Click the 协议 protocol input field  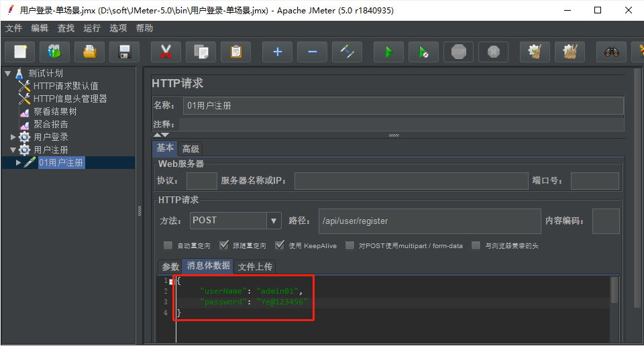pyautogui.click(x=202, y=181)
